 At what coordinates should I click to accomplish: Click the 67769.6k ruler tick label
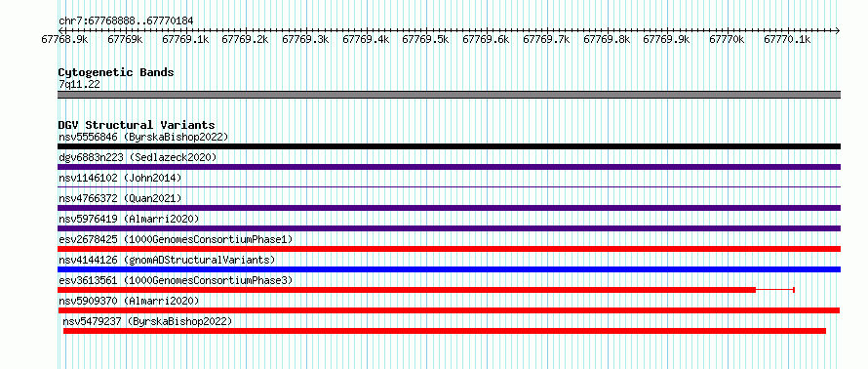pos(486,39)
